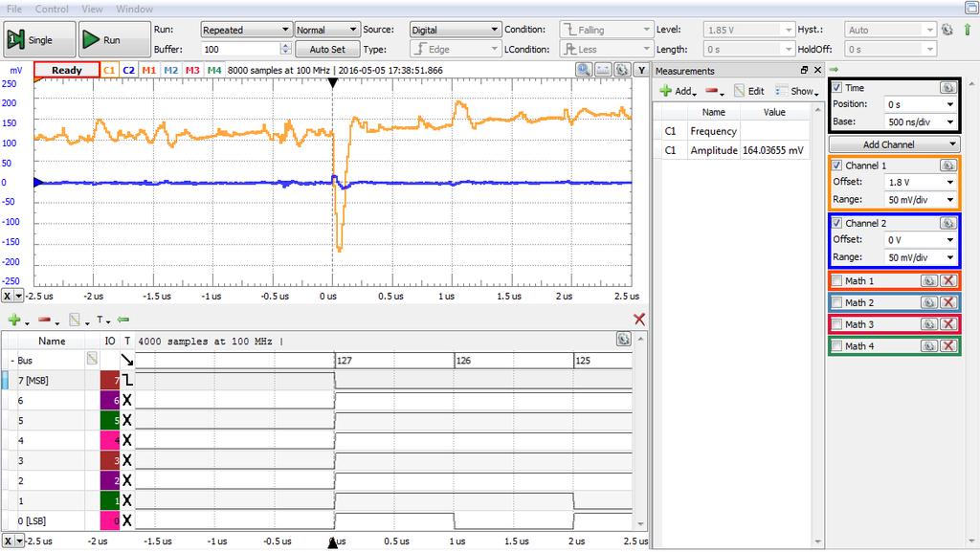This screenshot has height=552, width=980.
Task: Open the Math 1 settings gear
Action: [928, 281]
